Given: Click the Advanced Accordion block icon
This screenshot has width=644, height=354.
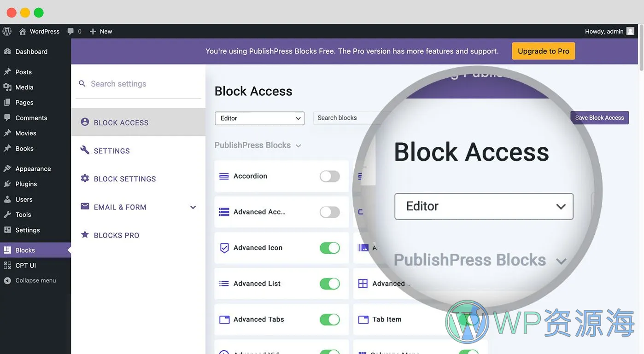Looking at the screenshot, I should click(x=224, y=212).
